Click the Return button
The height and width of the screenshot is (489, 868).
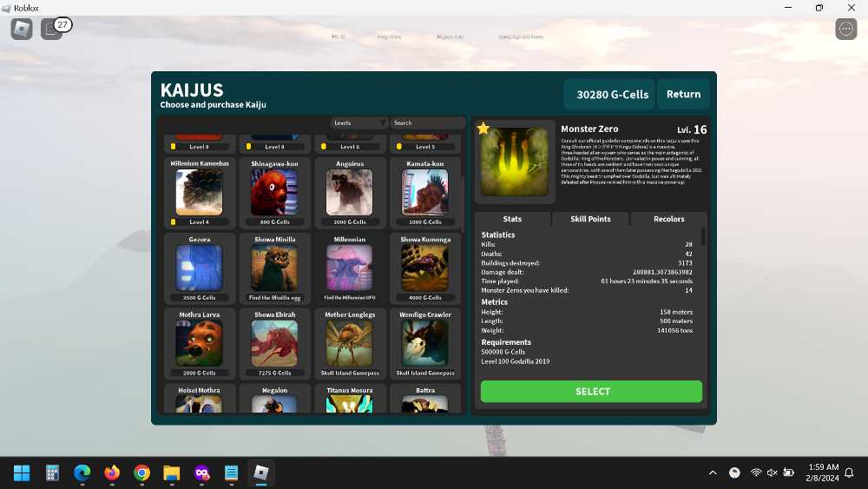(684, 94)
